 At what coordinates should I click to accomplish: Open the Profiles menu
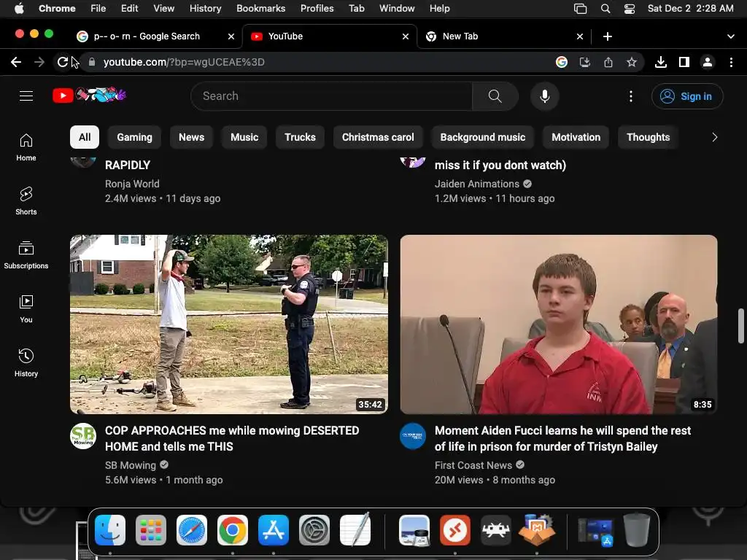point(317,9)
